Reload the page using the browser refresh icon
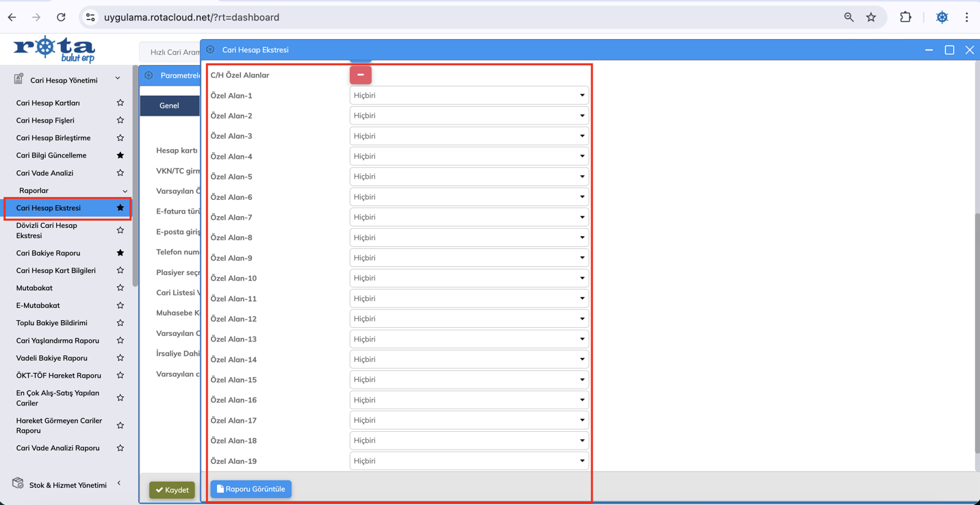The image size is (980, 505). coord(61,17)
